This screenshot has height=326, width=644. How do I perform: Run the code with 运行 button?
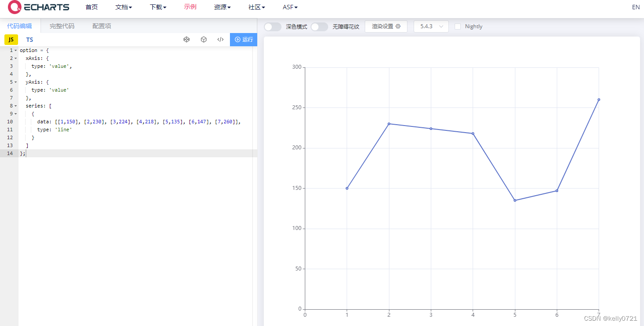(244, 40)
